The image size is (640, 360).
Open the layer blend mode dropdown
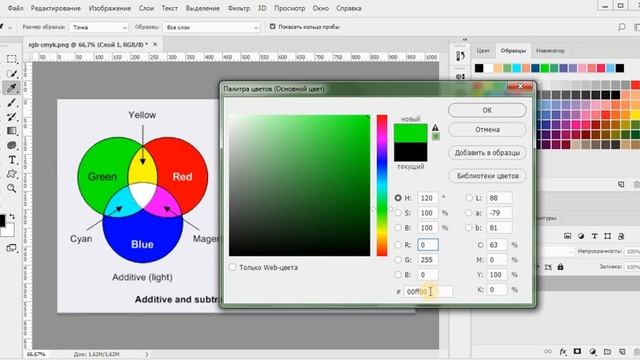coord(556,251)
